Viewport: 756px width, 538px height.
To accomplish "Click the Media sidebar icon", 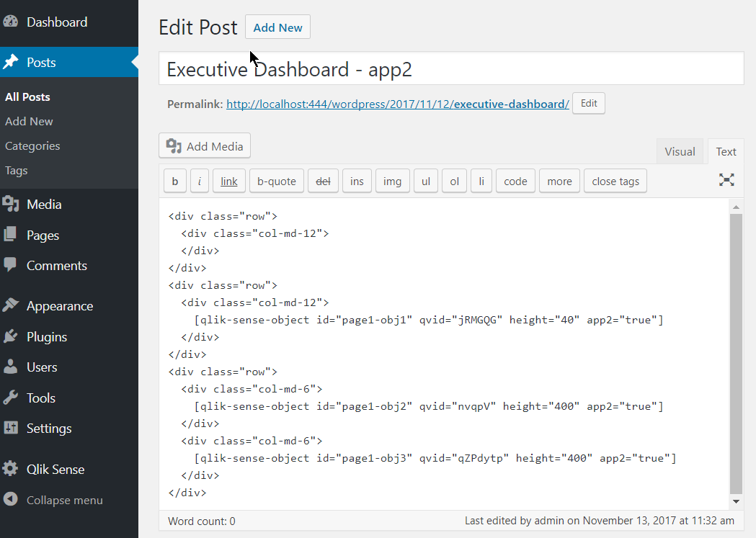I will click(11, 205).
